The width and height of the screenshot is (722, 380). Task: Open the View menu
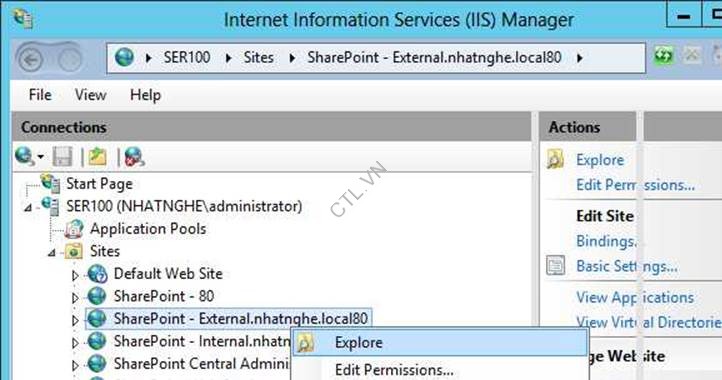pyautogui.click(x=91, y=95)
